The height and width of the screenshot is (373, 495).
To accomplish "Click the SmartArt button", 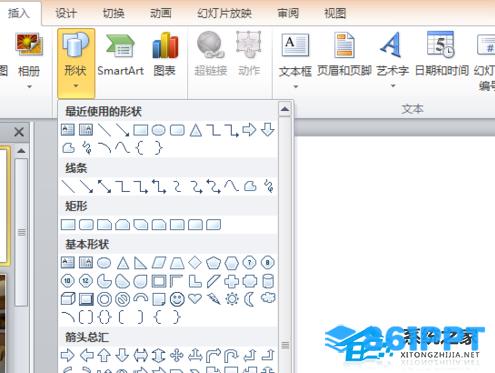I will pos(121,54).
